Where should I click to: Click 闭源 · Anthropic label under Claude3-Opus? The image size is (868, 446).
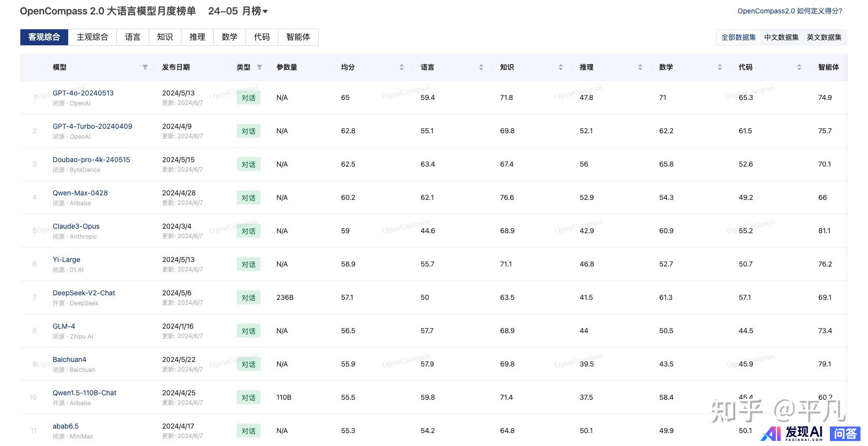coord(75,237)
